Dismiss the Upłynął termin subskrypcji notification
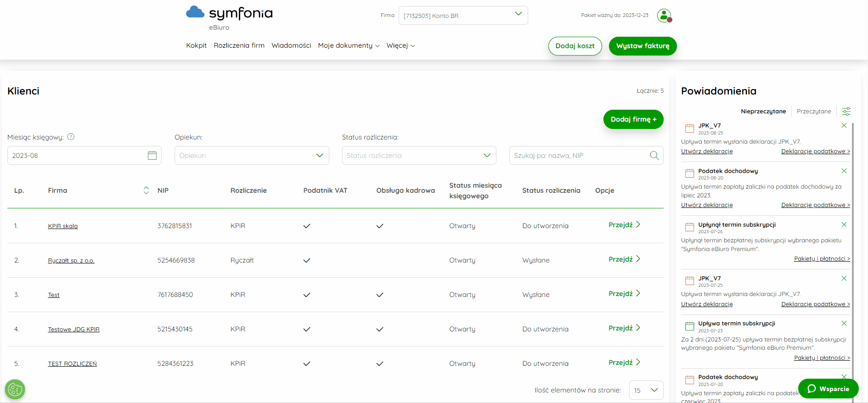 click(844, 224)
